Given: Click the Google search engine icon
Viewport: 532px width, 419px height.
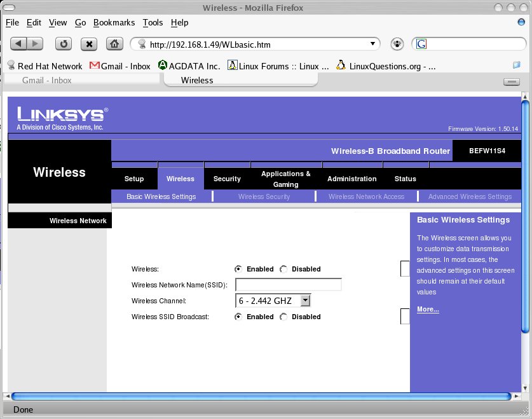Looking at the screenshot, I should tap(421, 44).
